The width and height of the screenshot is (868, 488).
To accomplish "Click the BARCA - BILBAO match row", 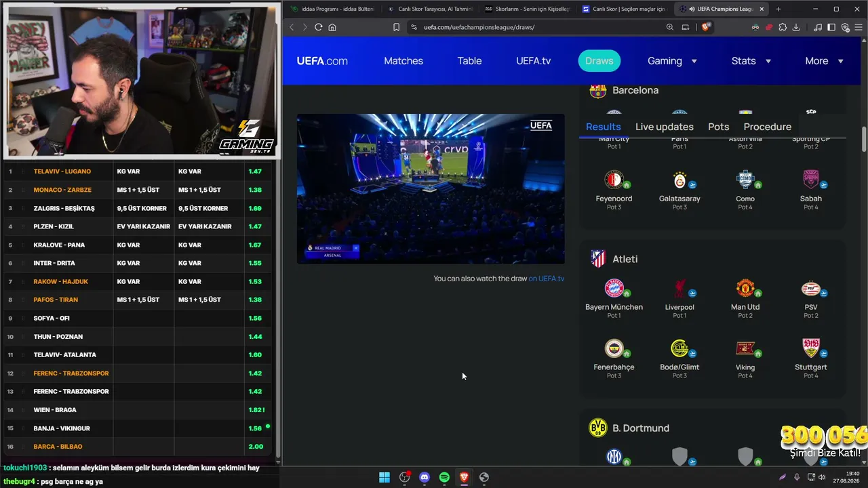I will click(x=138, y=447).
